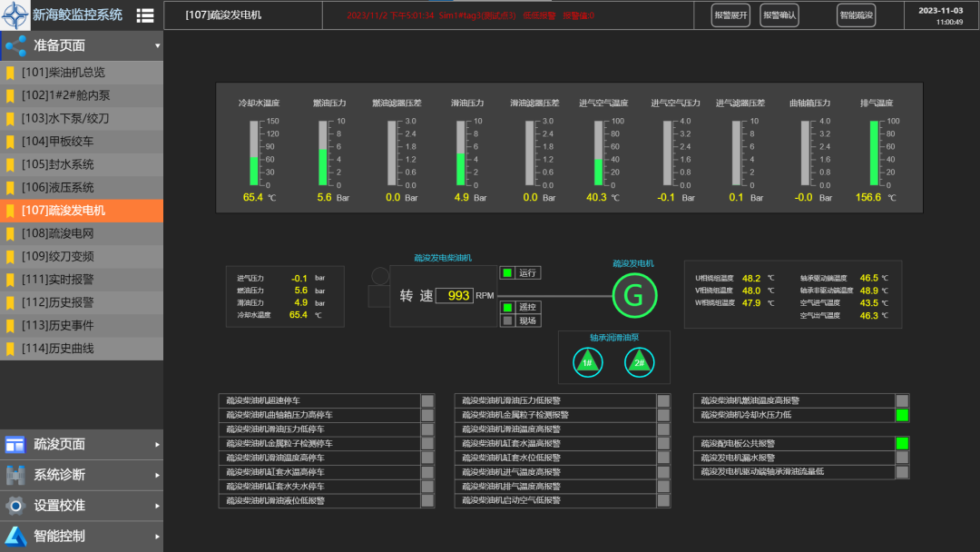Viewport: 980px width, 552px height.
Task: Toggle the 运行 status indicator
Action: coord(508,272)
